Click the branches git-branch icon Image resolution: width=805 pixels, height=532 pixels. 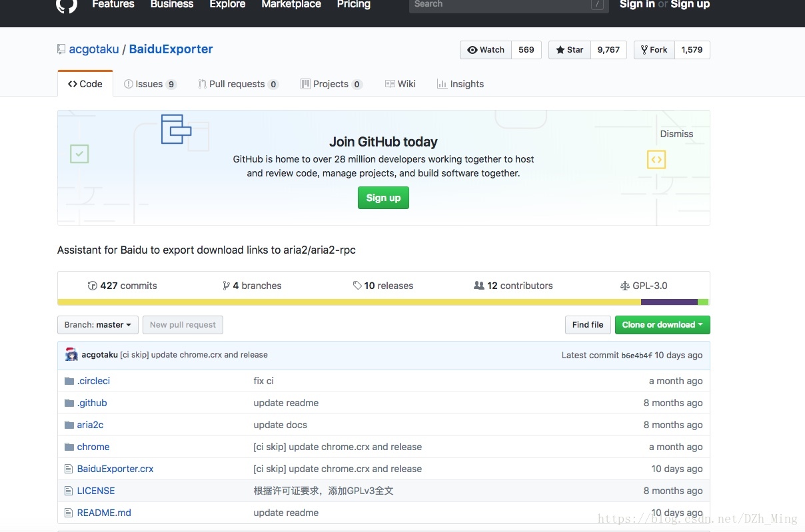pos(227,286)
